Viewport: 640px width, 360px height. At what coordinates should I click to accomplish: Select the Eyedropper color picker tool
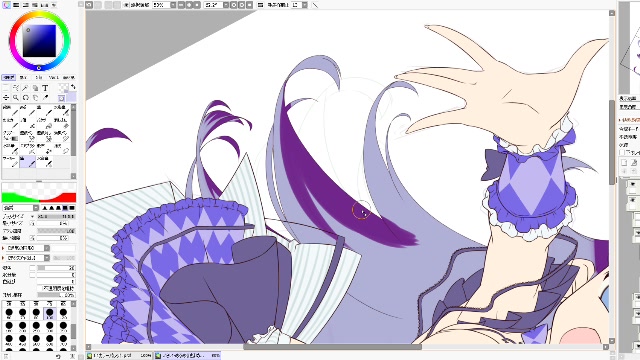pos(45,98)
